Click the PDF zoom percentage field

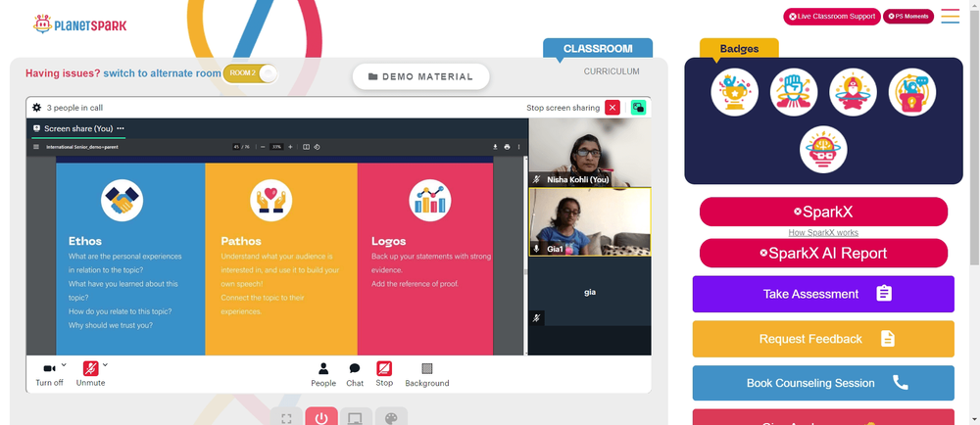tap(276, 147)
